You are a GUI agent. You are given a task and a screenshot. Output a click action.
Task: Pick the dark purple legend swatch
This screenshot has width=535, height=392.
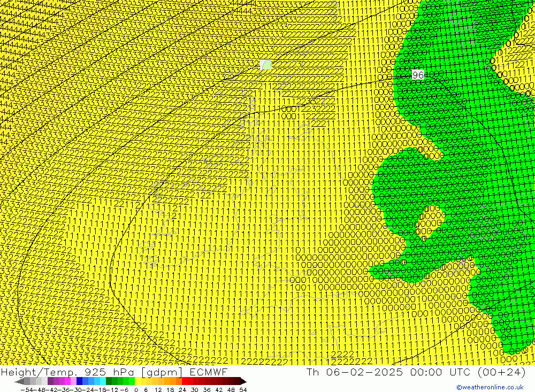click(x=50, y=381)
